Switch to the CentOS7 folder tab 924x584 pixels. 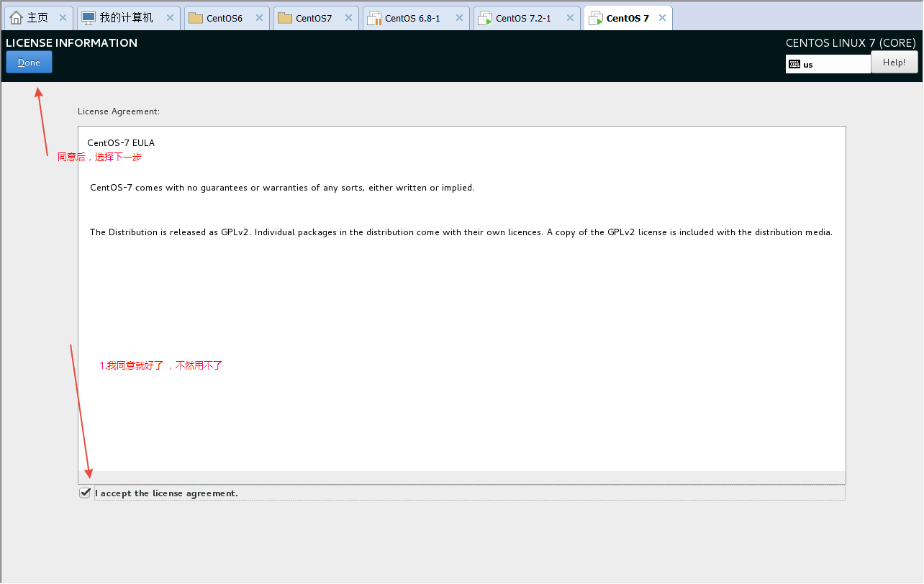click(316, 18)
